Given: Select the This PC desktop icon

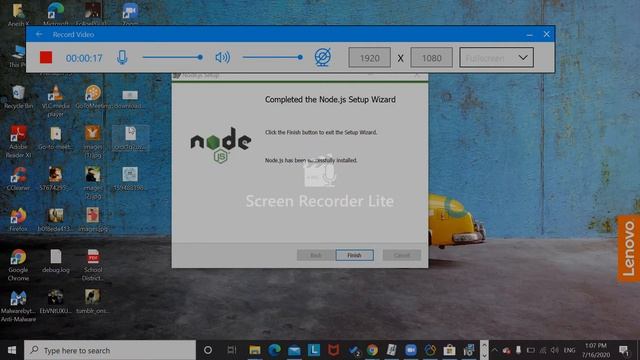Looking at the screenshot, I should pyautogui.click(x=18, y=56).
